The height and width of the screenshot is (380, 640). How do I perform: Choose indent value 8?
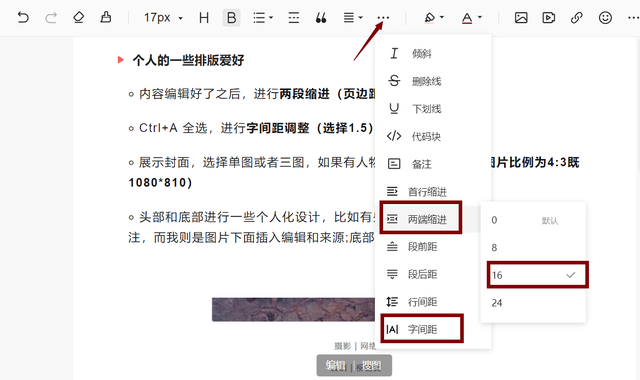pos(533,248)
